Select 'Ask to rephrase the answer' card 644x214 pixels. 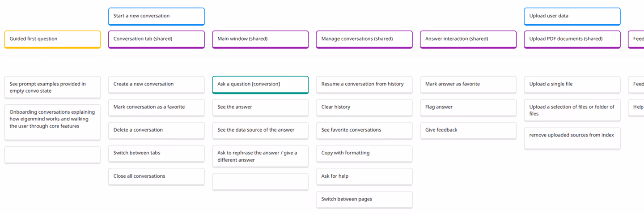click(260, 157)
